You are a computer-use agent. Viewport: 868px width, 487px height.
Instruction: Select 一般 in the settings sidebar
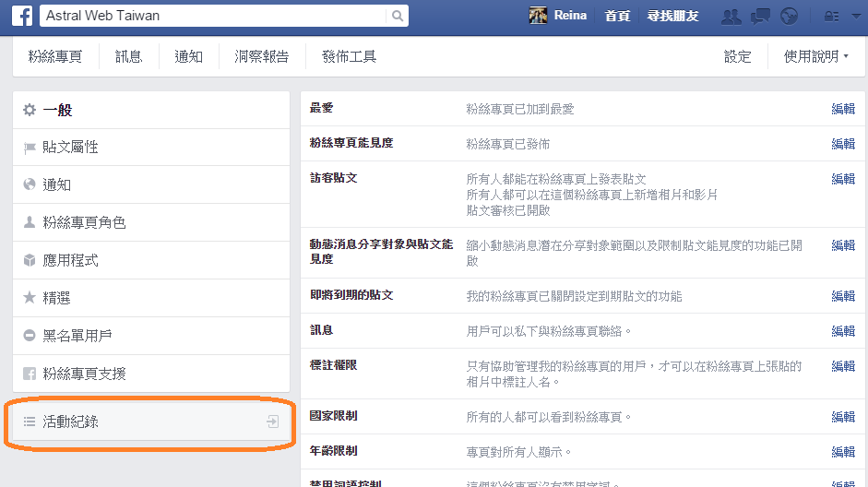151,110
